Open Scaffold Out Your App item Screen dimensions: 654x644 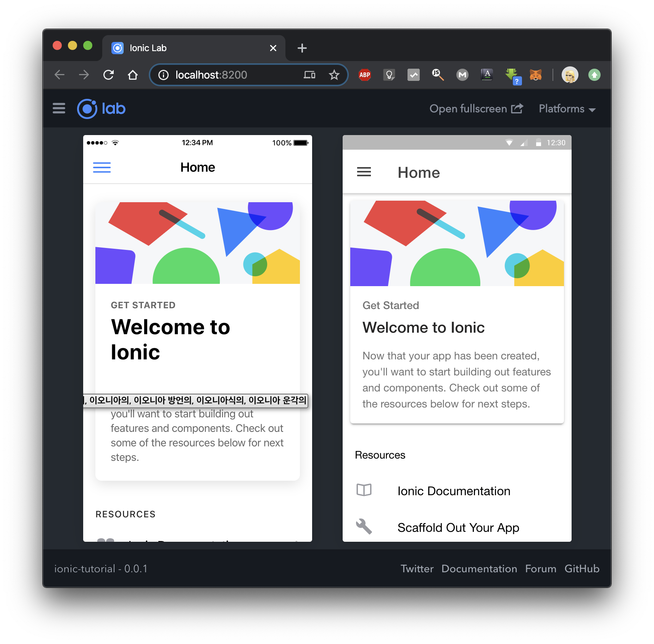point(457,527)
